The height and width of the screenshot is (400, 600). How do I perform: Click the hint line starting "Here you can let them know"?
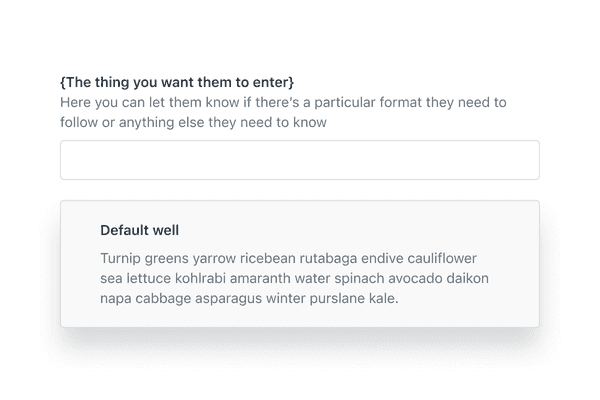(283, 102)
